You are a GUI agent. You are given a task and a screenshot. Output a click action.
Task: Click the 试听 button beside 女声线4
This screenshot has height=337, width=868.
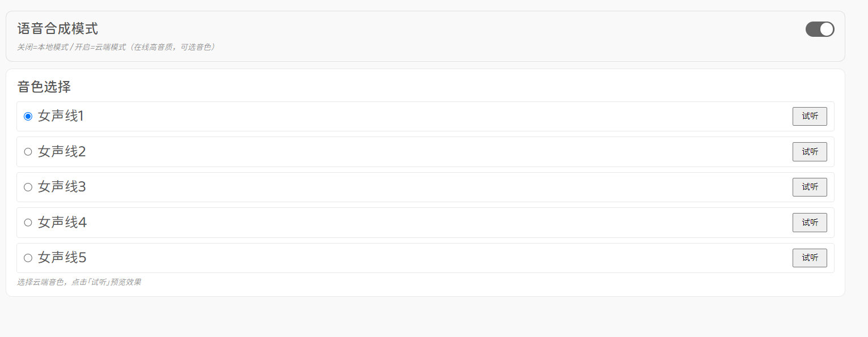[810, 223]
